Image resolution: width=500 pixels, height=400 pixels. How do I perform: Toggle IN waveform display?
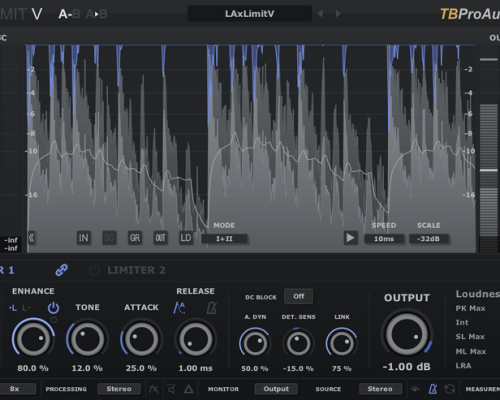click(x=83, y=238)
